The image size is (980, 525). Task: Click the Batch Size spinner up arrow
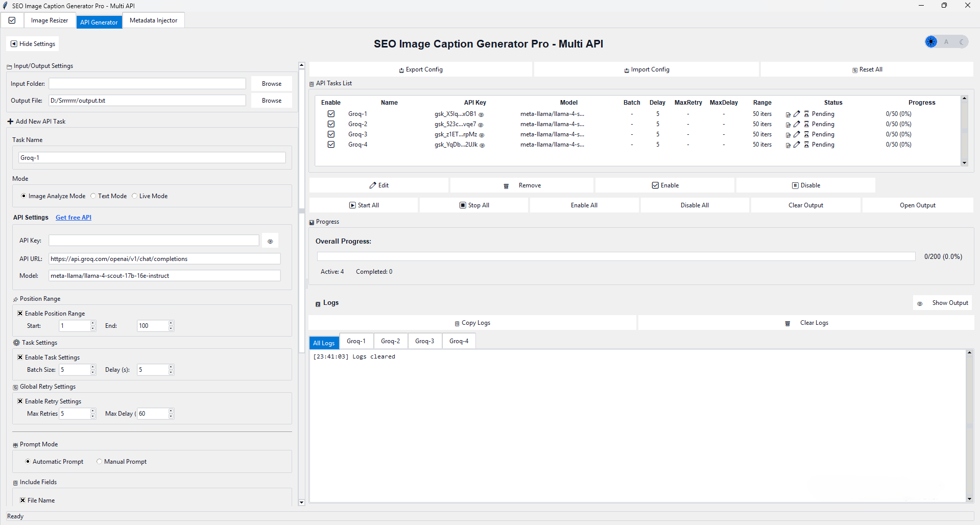(92, 367)
